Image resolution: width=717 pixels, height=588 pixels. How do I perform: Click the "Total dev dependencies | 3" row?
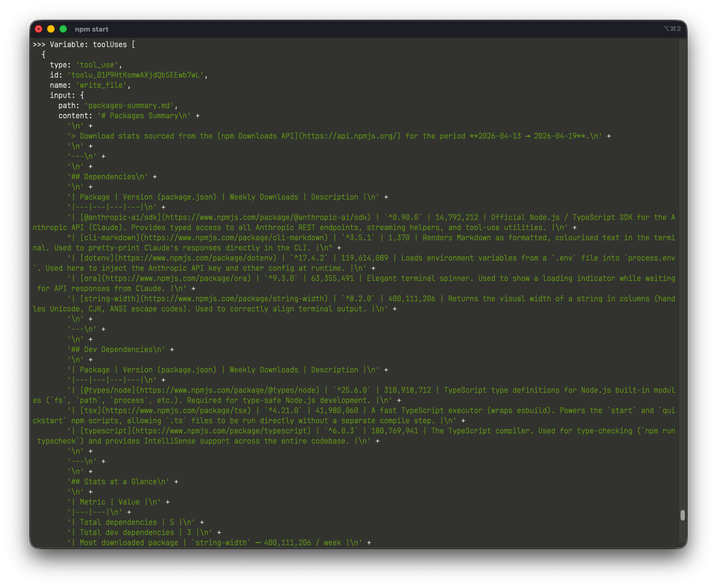140,532
